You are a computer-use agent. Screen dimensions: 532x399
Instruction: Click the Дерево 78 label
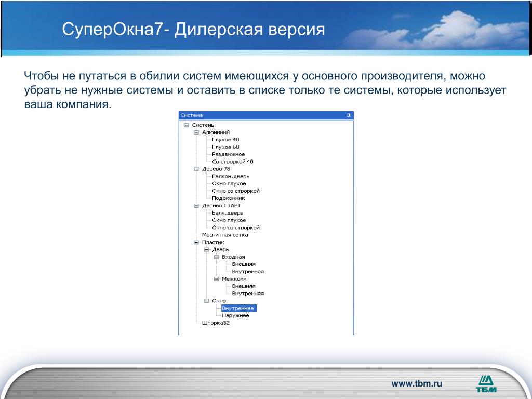point(216,169)
